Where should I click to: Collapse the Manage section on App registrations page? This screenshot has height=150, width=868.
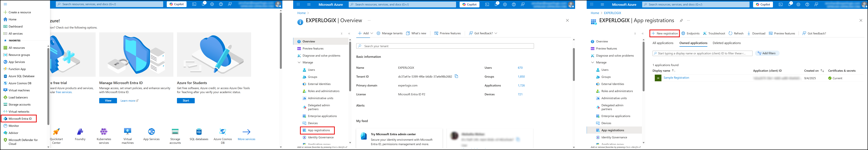[x=592, y=63]
